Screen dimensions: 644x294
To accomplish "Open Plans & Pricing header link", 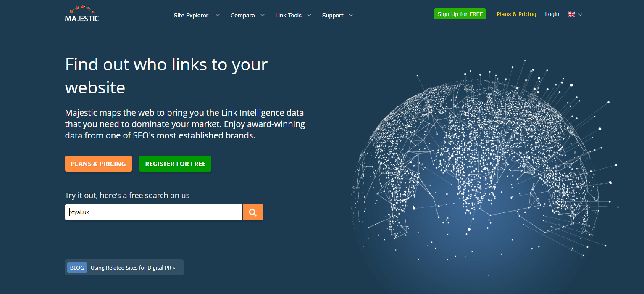I will [x=516, y=14].
